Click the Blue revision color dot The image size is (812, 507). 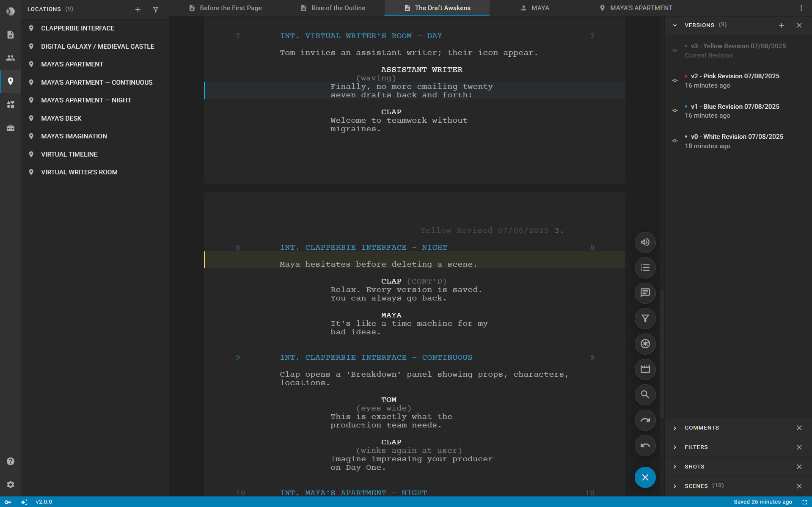click(686, 107)
